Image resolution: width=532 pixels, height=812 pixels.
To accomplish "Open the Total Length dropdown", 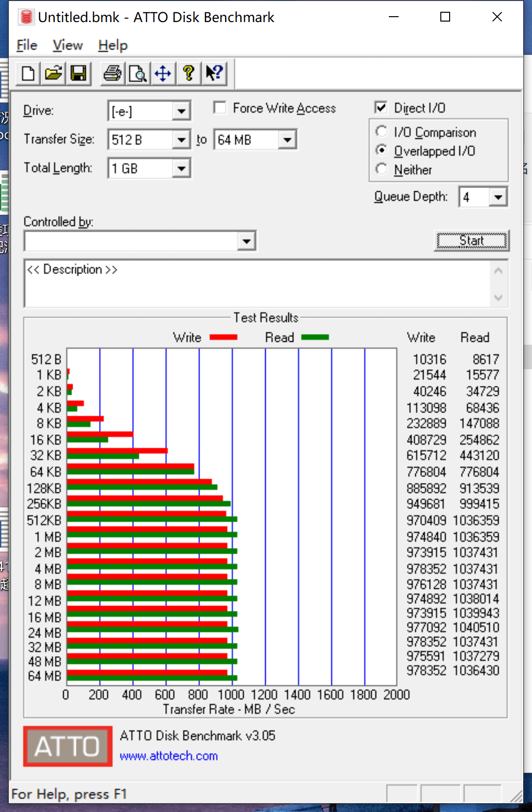I will click(x=181, y=169).
